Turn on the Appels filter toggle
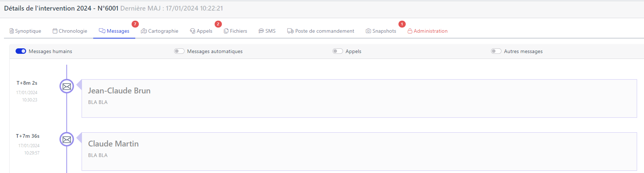The image size is (644, 173). click(x=338, y=51)
